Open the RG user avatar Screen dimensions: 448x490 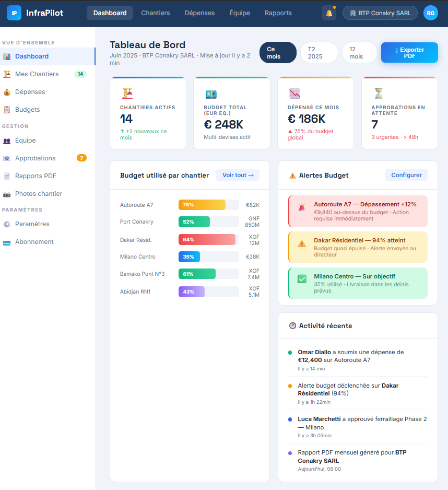pos(430,13)
